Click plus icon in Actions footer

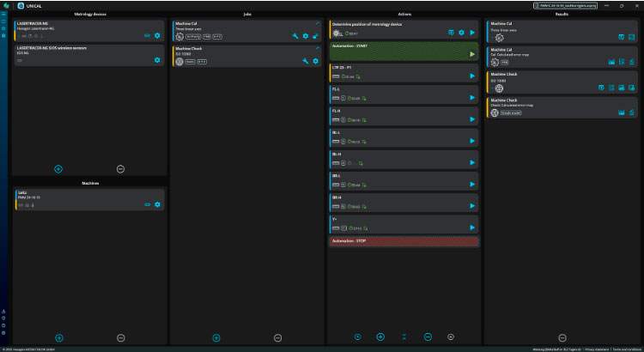380,337
